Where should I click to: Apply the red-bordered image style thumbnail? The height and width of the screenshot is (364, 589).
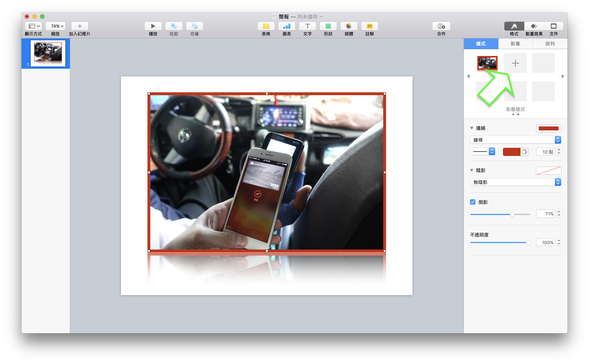point(487,63)
